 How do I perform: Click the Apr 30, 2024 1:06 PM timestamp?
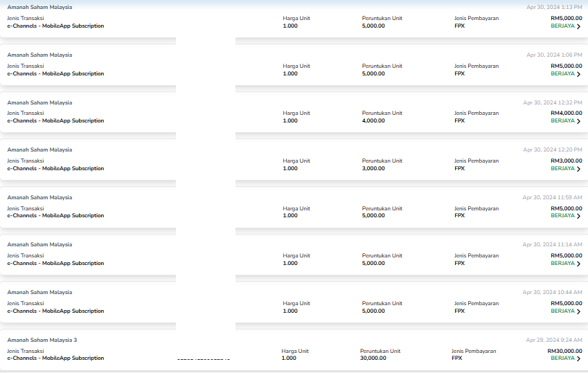(x=554, y=55)
